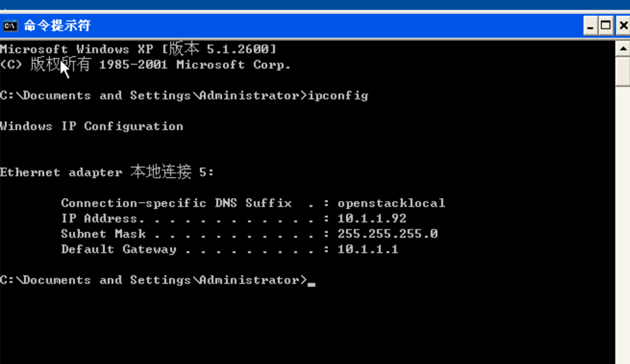
Task: Click the Default Gateway label text
Action: coord(119,249)
